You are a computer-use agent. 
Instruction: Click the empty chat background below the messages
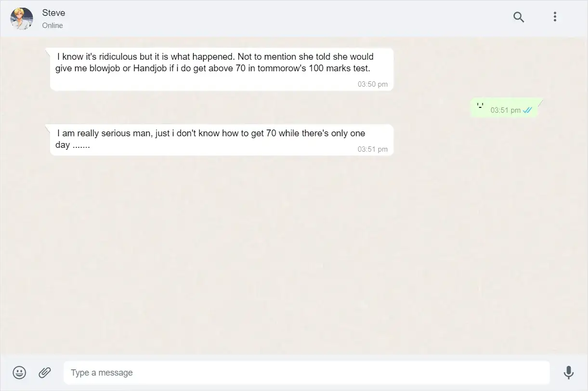tap(294, 255)
